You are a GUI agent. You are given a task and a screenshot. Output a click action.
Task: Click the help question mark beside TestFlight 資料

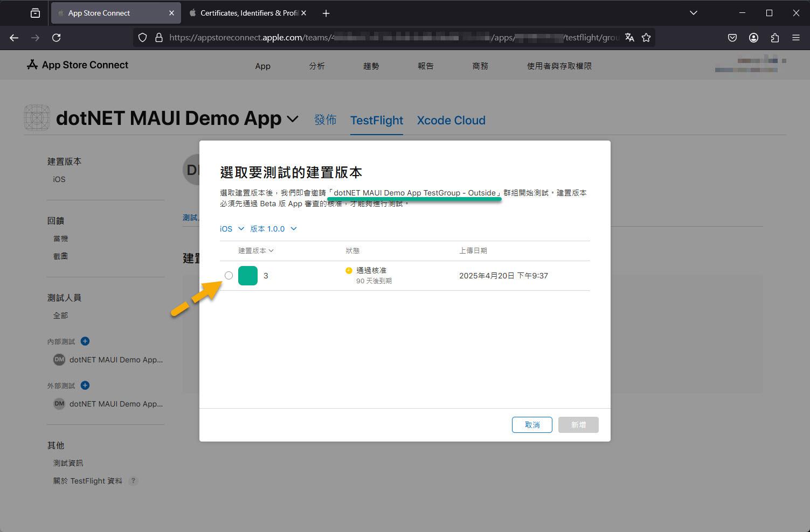[x=133, y=481]
